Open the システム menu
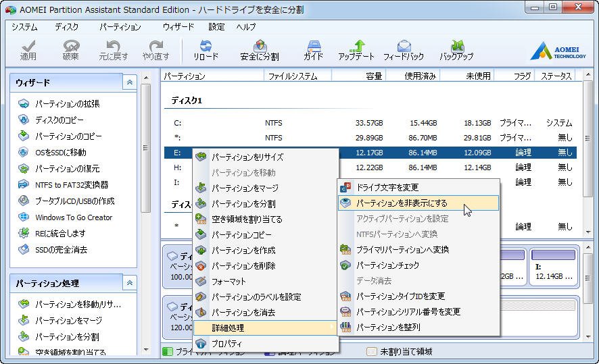This screenshot has width=599, height=364. (x=24, y=27)
